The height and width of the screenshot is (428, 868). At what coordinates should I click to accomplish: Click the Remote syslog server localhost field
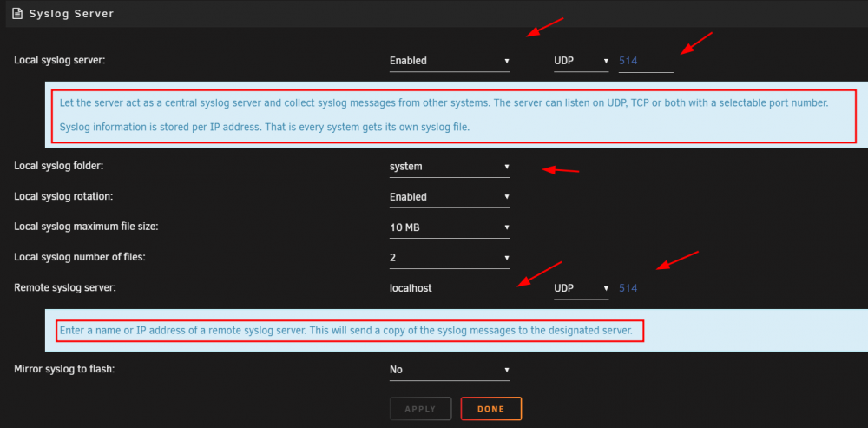(x=450, y=288)
